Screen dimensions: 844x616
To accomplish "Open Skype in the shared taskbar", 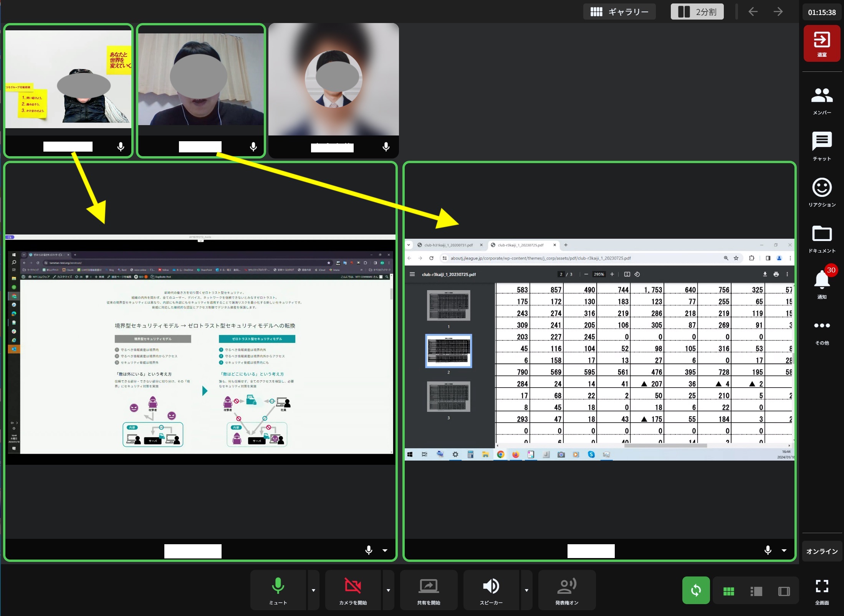I will [591, 454].
